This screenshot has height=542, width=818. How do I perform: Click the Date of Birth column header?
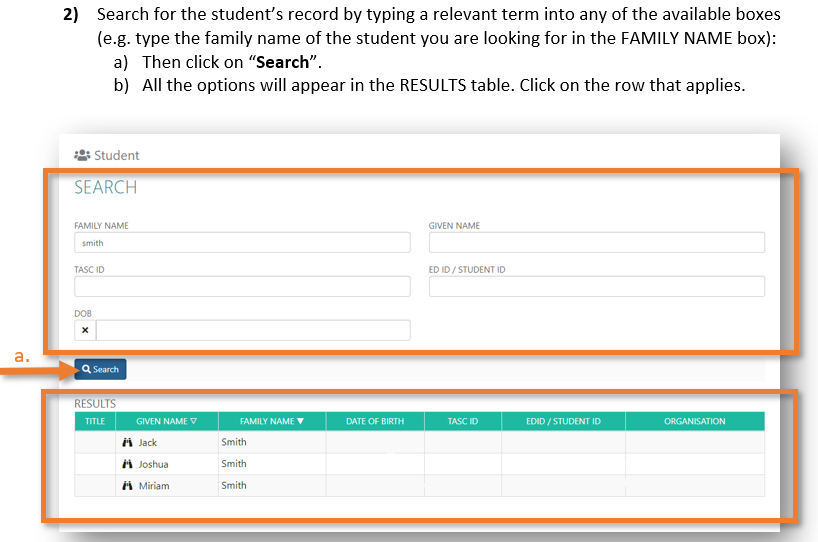point(375,421)
